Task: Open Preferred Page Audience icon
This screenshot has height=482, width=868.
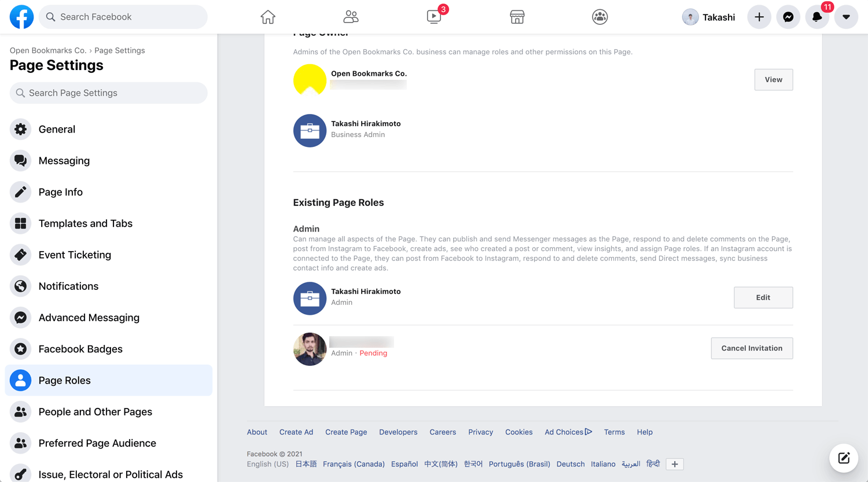Action: 20,443
